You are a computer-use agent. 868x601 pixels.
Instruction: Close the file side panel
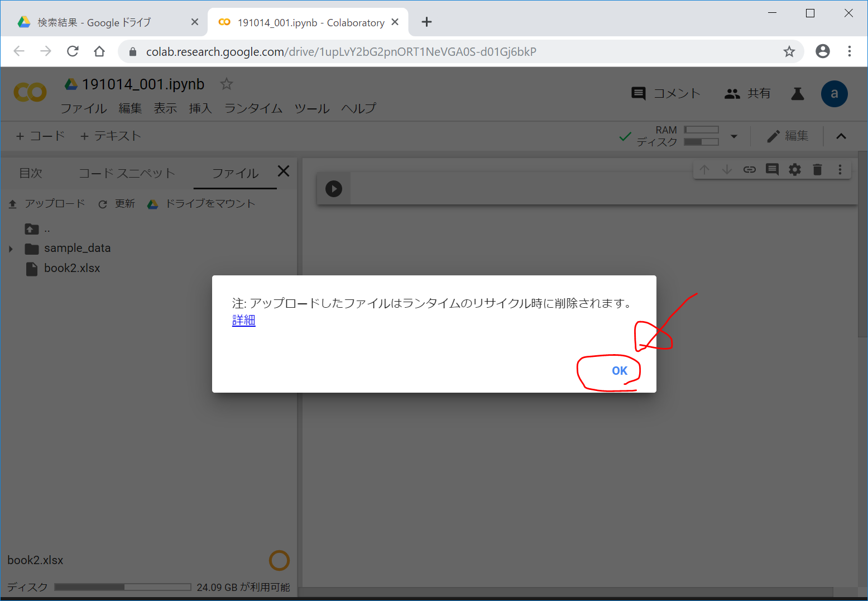(x=284, y=171)
